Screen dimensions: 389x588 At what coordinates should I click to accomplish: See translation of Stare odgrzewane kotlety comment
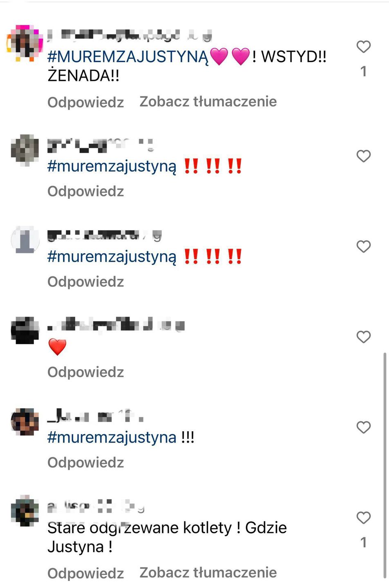(x=208, y=572)
